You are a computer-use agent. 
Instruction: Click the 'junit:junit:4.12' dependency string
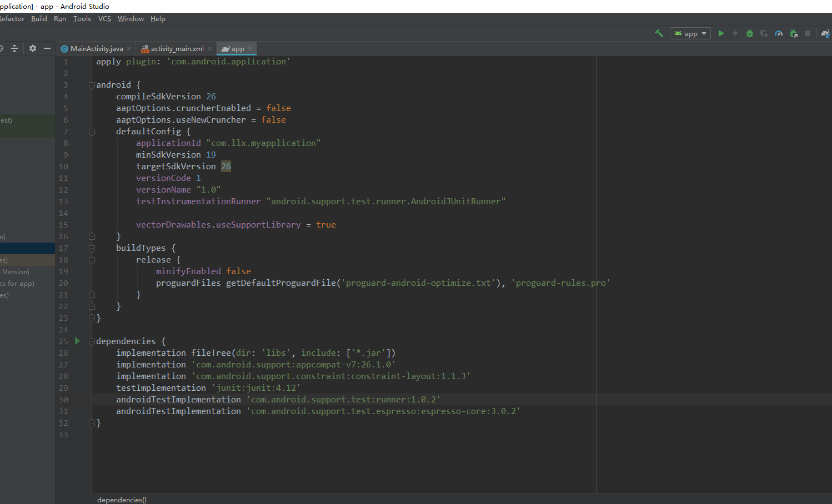click(256, 388)
